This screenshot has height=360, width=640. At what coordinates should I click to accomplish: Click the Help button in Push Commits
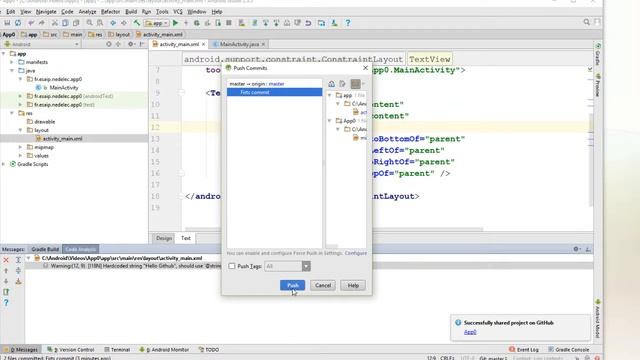[353, 285]
